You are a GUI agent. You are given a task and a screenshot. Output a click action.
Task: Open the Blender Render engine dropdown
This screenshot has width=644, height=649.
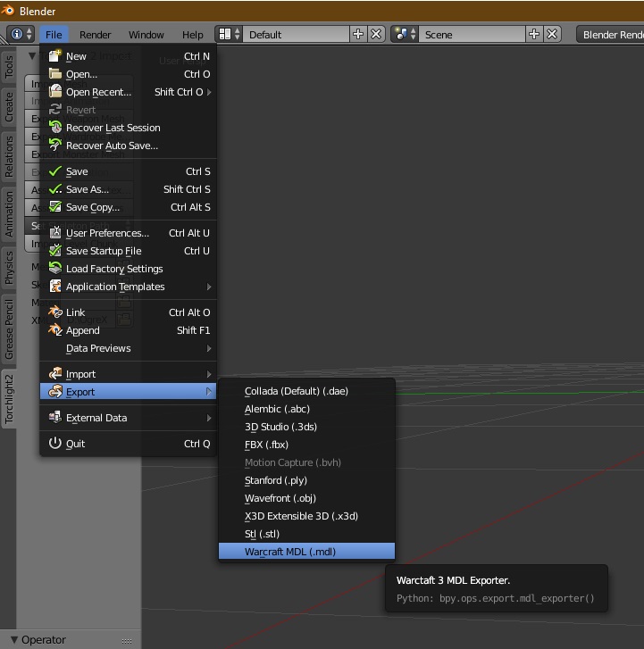point(610,34)
